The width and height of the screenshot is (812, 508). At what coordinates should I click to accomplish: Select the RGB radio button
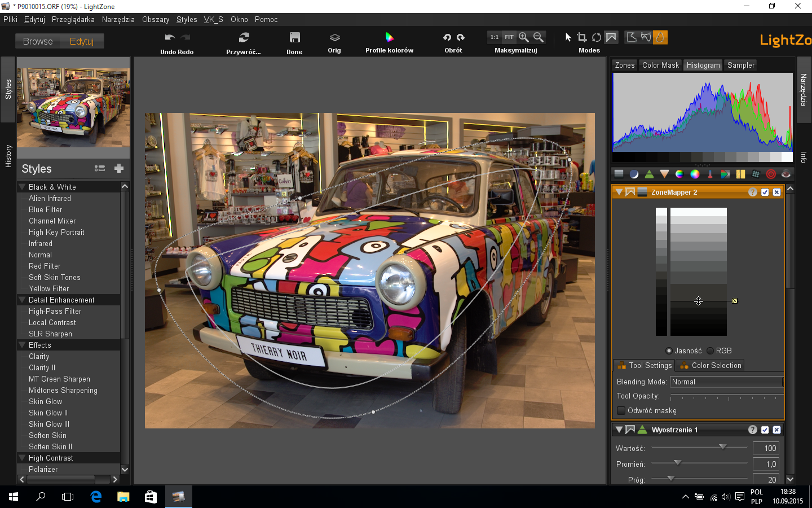coord(710,351)
